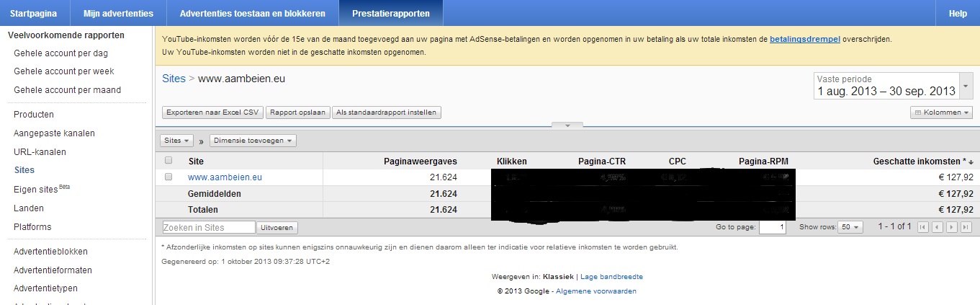Open Algemene voorwaarden link
The image size is (980, 305).
596,291
